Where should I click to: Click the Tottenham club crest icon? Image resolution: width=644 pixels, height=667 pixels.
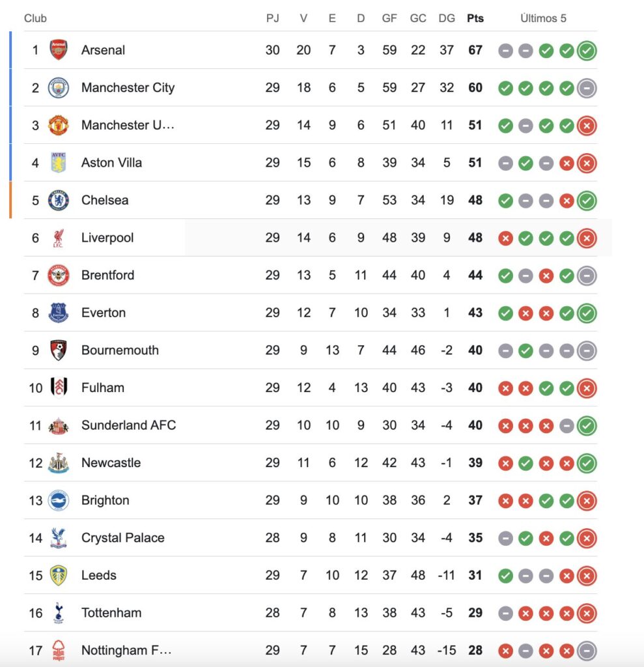tap(59, 613)
